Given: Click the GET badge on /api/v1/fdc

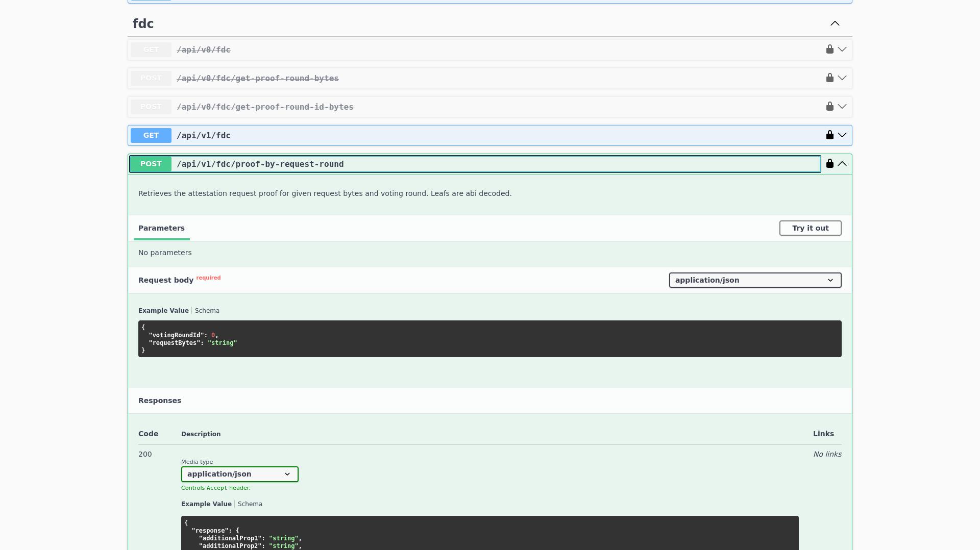Looking at the screenshot, I should (151, 135).
